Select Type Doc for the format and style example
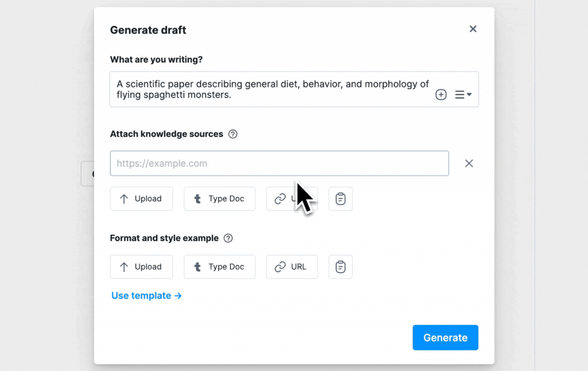The image size is (588, 371). [x=219, y=266]
